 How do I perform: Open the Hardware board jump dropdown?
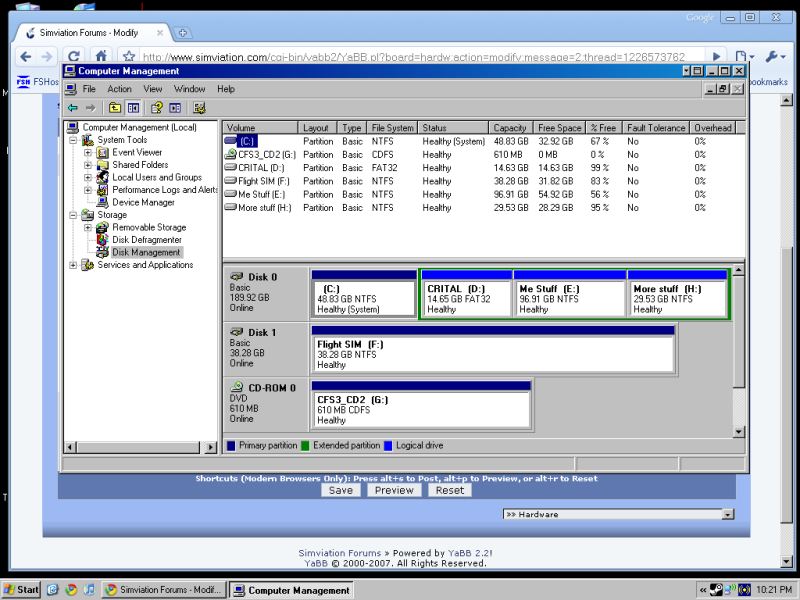(x=726, y=514)
